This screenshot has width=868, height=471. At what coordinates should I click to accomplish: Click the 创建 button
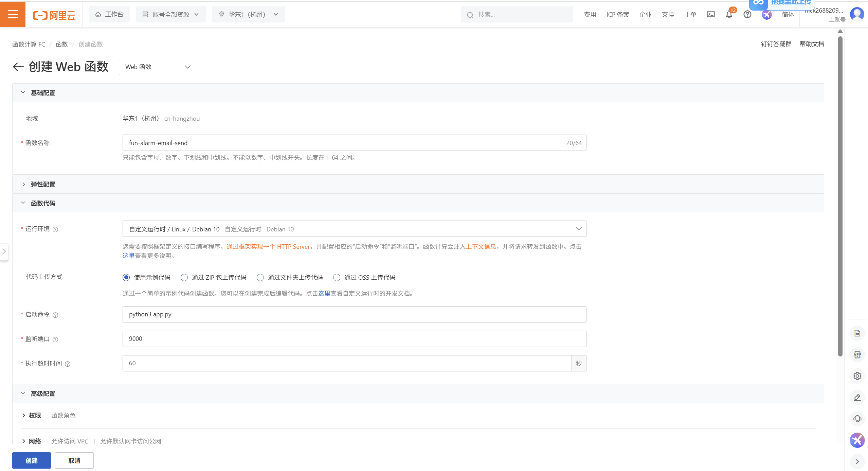coord(32,460)
